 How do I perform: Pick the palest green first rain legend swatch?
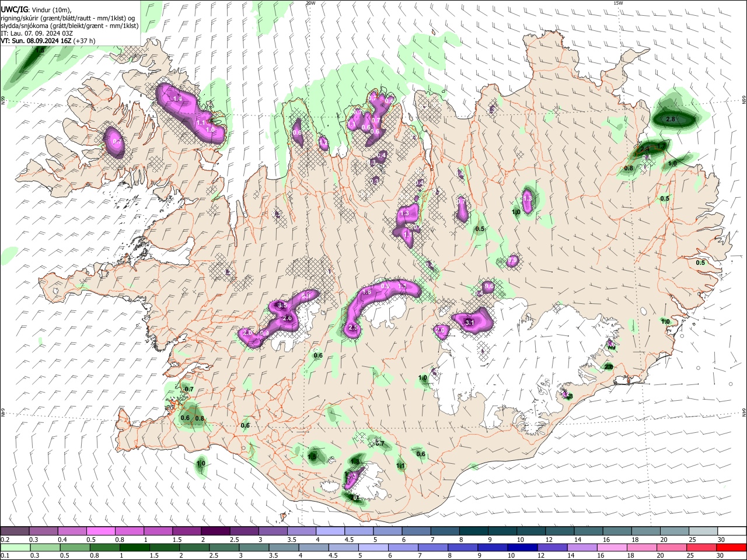click(x=15, y=548)
